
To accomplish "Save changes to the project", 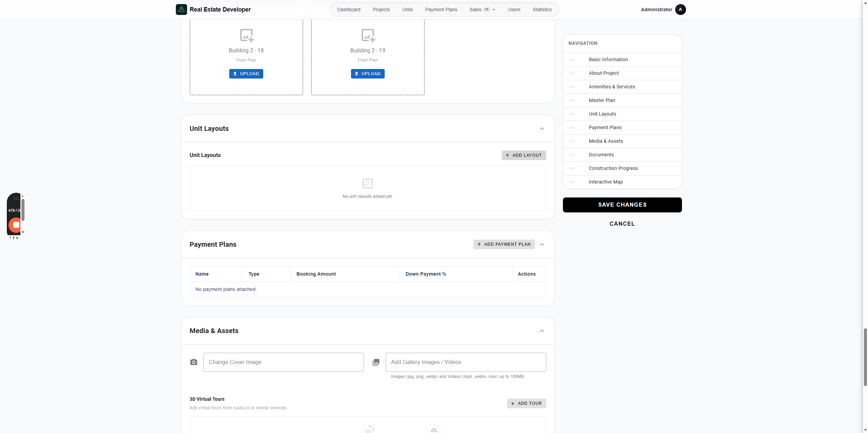I will point(622,205).
